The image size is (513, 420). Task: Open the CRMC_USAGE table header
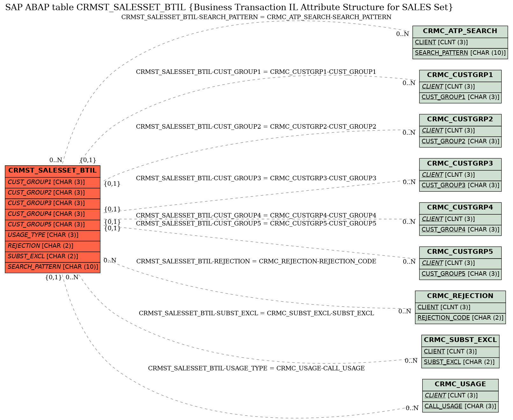(460, 385)
